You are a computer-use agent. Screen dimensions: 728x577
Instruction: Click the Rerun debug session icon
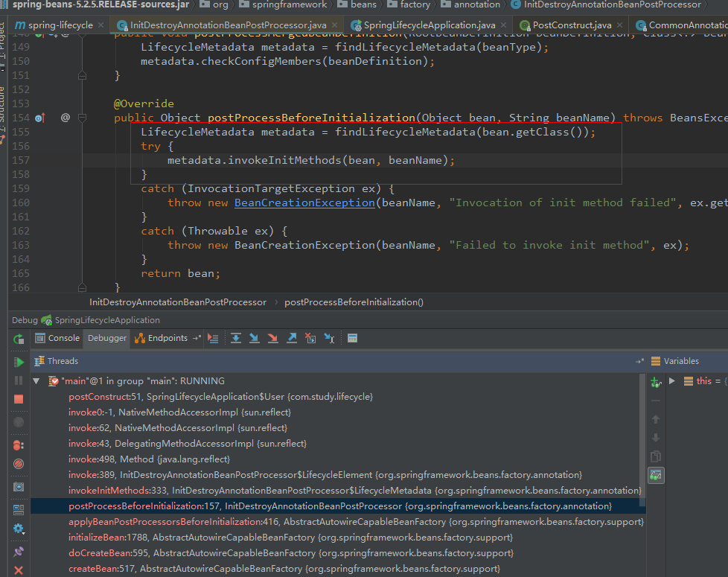(x=19, y=339)
